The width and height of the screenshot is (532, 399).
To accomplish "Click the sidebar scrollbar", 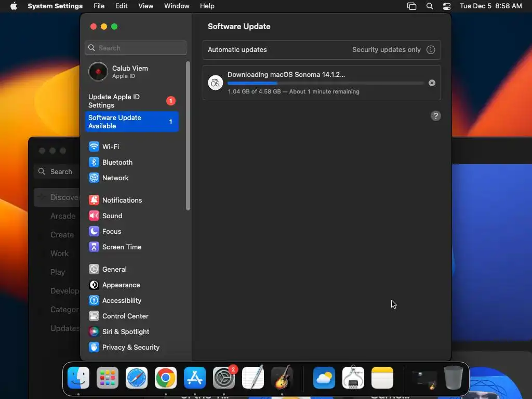I will tap(188, 136).
